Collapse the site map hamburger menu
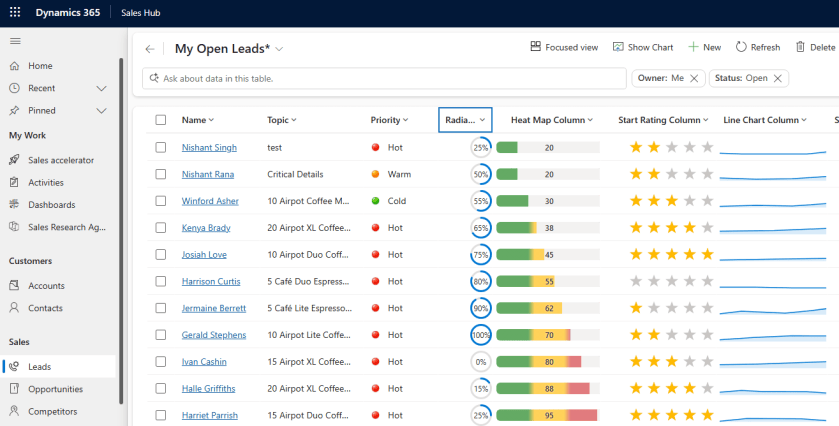Viewport: 839px width, 426px height. coord(15,41)
